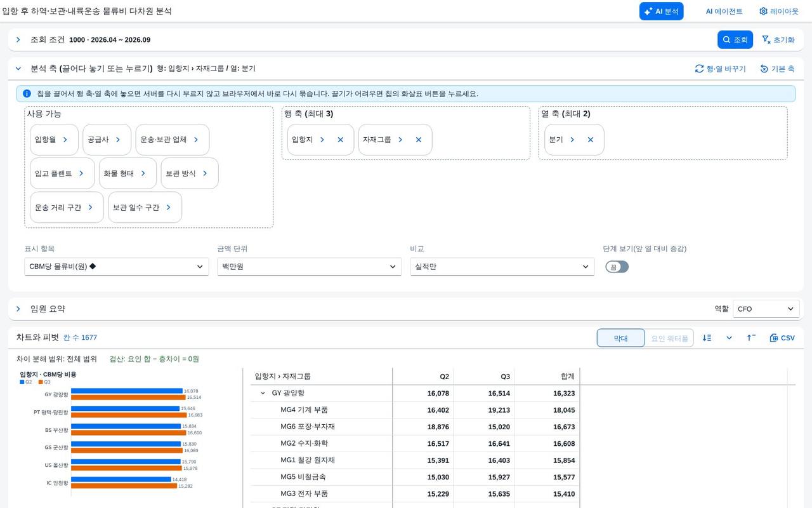This screenshot has height=508, width=812.
Task: Move 공급사 chip with its arrow
Action: pos(118,140)
